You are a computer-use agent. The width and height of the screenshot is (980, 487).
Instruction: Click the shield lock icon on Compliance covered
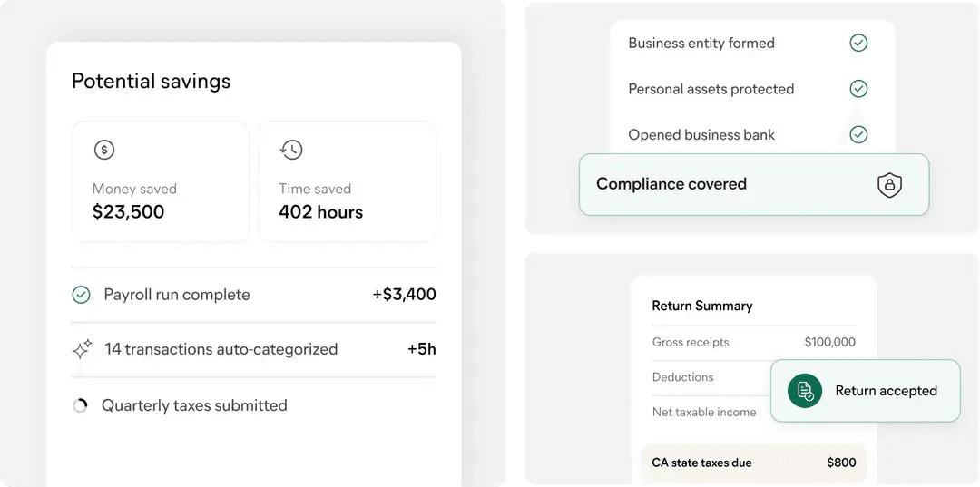tap(889, 185)
